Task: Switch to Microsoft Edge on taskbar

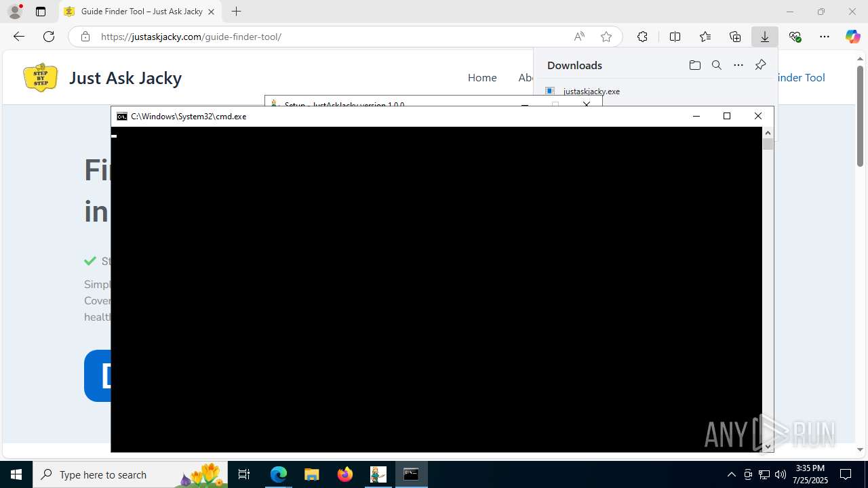Action: pyautogui.click(x=279, y=474)
